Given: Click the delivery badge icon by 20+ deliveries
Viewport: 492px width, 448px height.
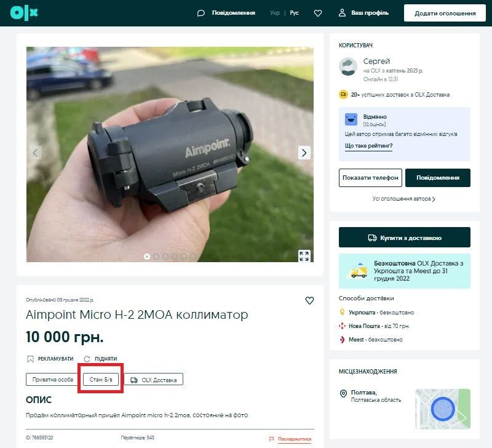Looking at the screenshot, I should coord(343,95).
